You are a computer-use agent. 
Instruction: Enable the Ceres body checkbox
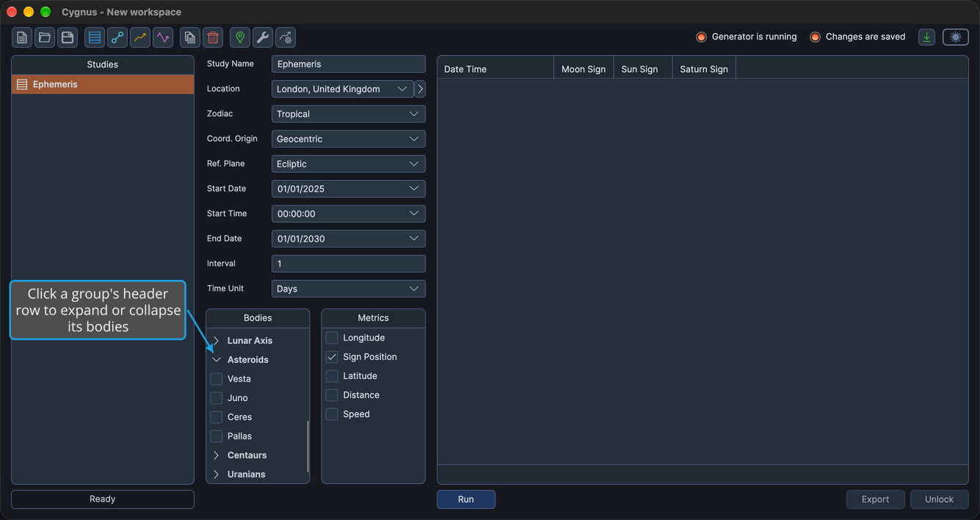[216, 417]
